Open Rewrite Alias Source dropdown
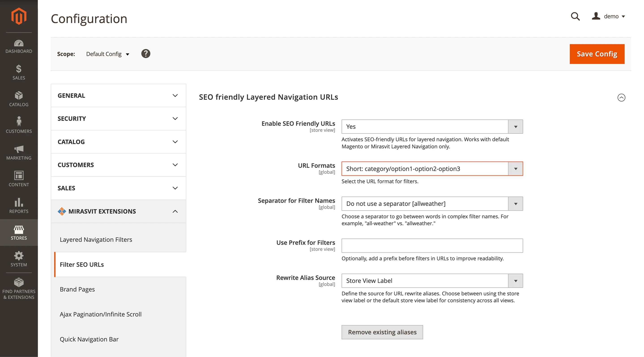The image size is (644, 357). point(432,281)
